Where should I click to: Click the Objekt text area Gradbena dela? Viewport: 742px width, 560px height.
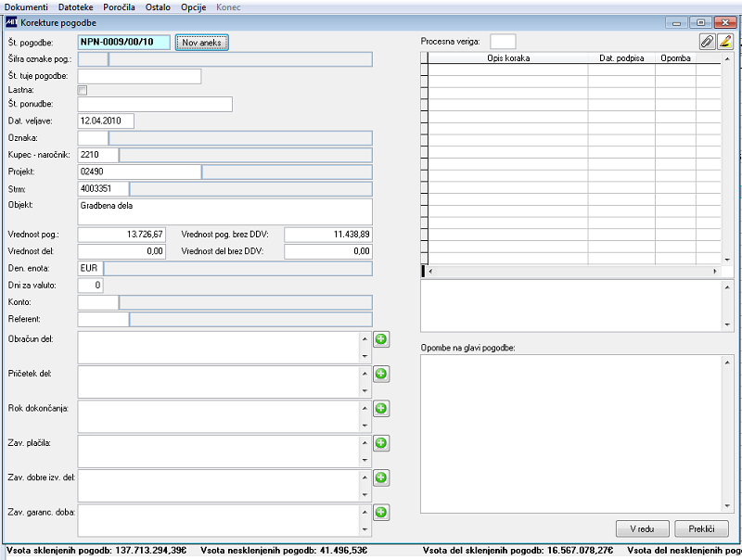(224, 211)
